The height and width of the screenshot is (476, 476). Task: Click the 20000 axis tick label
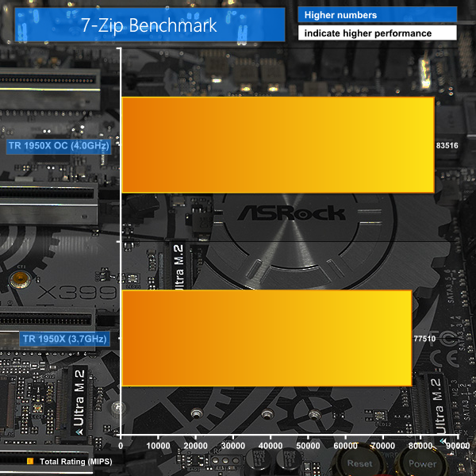[195, 446]
